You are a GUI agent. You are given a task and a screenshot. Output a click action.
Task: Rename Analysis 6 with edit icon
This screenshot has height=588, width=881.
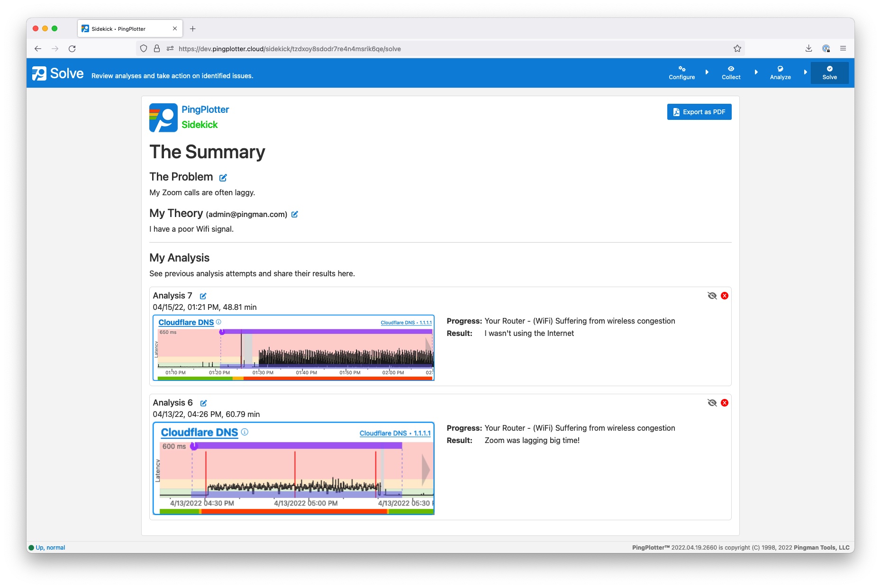point(203,403)
